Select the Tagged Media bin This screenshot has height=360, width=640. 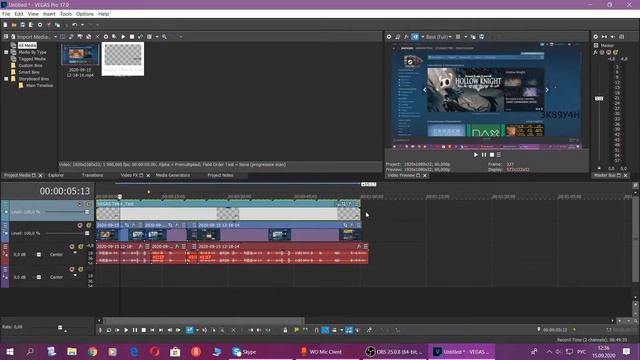pyautogui.click(x=32, y=59)
